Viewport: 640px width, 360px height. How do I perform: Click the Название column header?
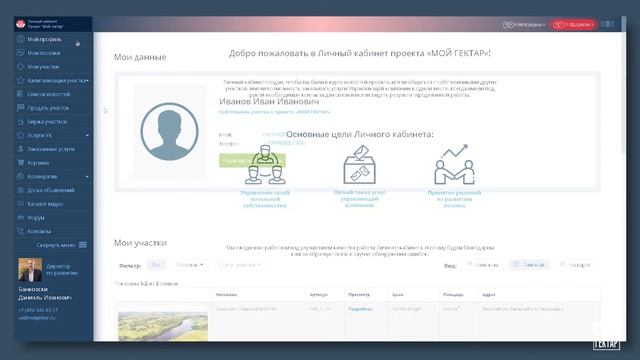point(226,294)
